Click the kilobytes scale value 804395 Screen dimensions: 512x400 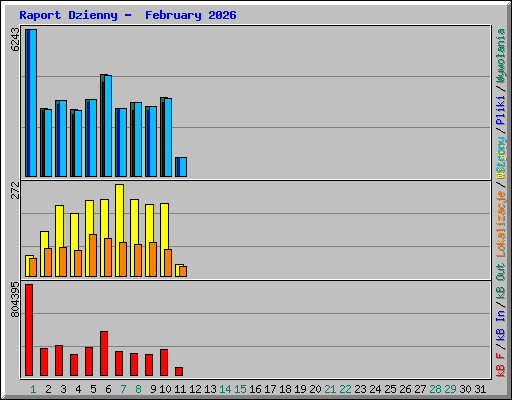[15, 299]
